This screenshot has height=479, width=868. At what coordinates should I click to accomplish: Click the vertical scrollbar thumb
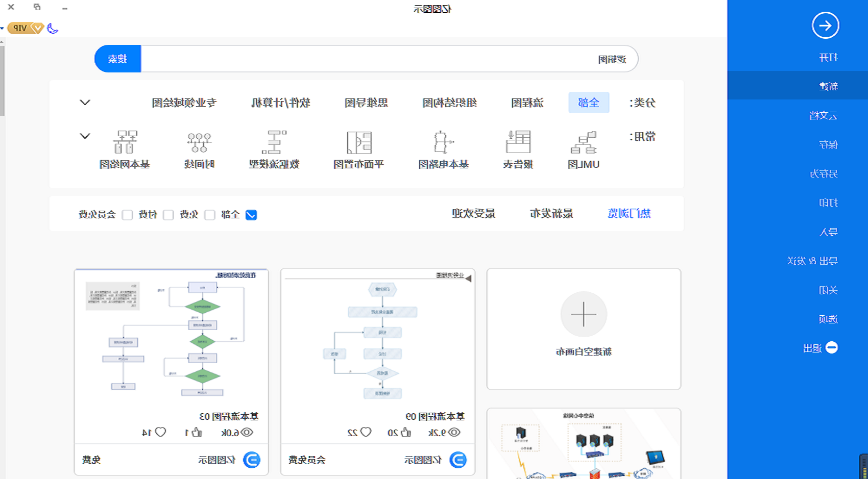click(2, 80)
